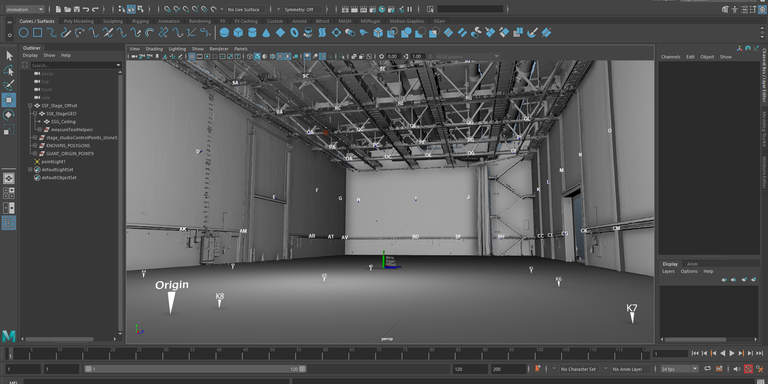Image resolution: width=768 pixels, height=384 pixels.
Task: Click the Outliner horizontal scrollbar
Action: [59, 339]
